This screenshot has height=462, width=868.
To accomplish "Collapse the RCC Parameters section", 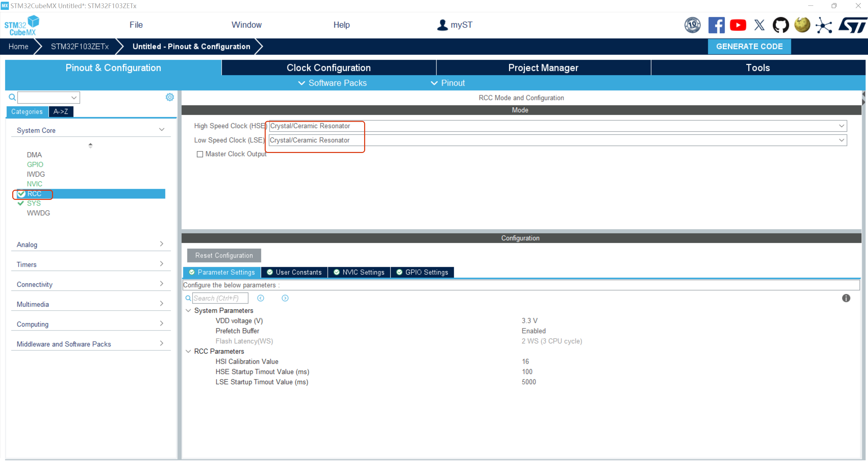I will click(188, 351).
